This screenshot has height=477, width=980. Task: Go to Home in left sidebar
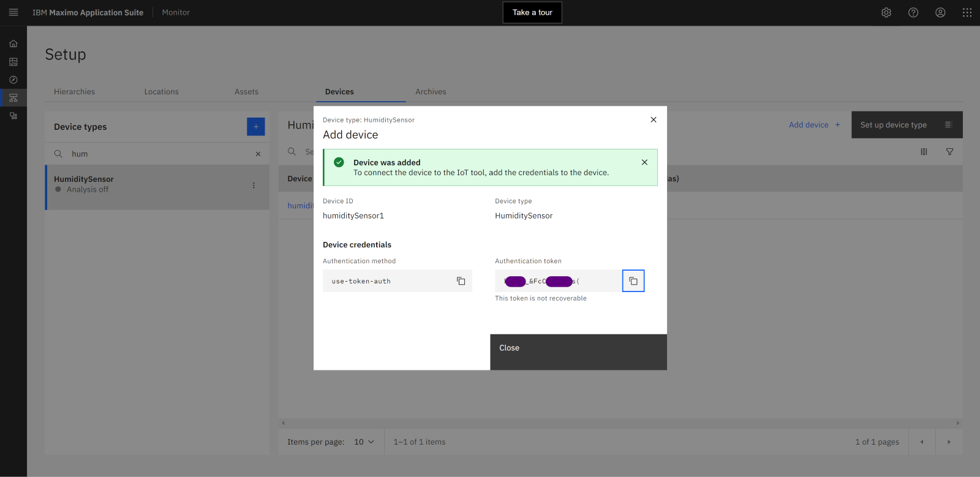pyautogui.click(x=13, y=43)
